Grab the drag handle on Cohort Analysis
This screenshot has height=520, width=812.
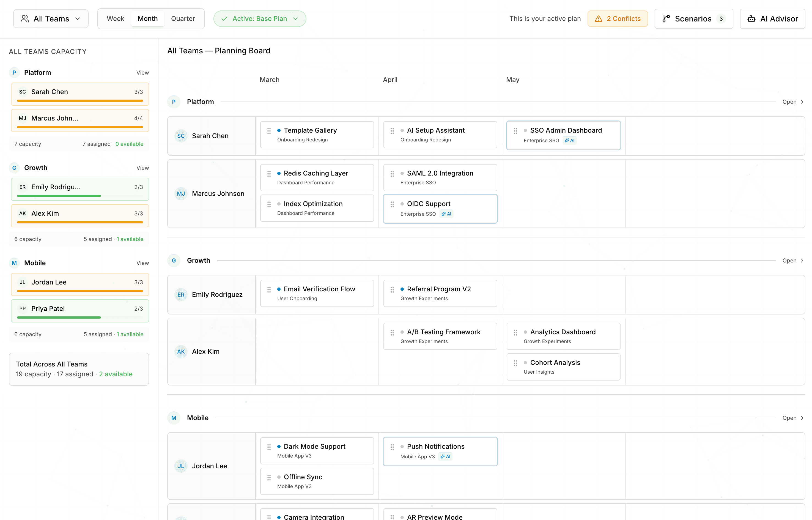tap(515, 363)
